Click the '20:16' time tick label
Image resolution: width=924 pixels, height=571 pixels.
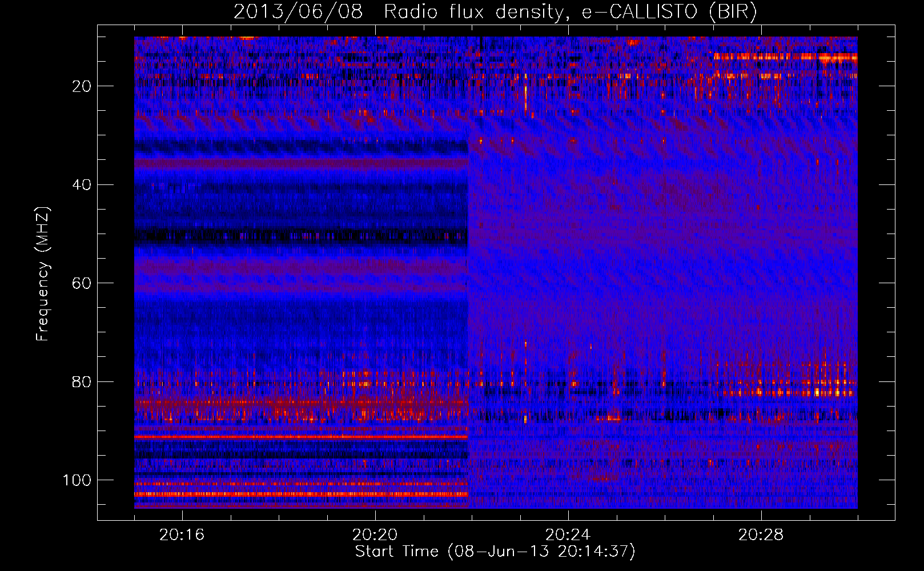tap(182, 535)
